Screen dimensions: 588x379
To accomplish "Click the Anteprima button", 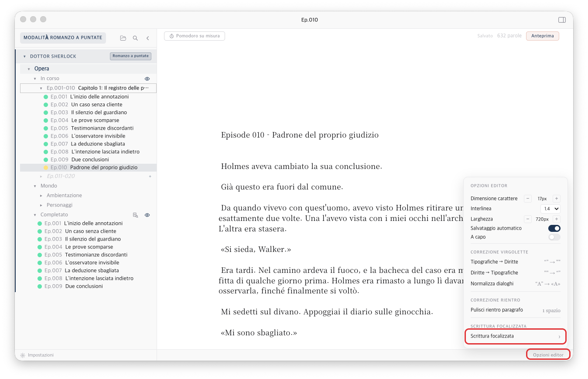I will [542, 36].
